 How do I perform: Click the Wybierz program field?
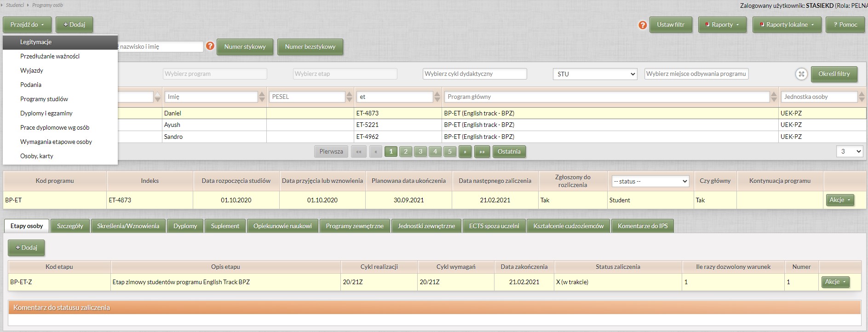point(215,74)
